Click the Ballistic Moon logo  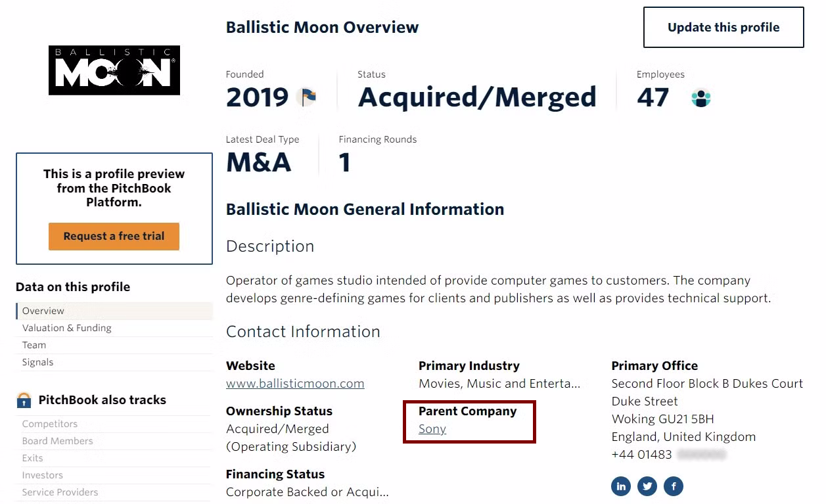114,70
